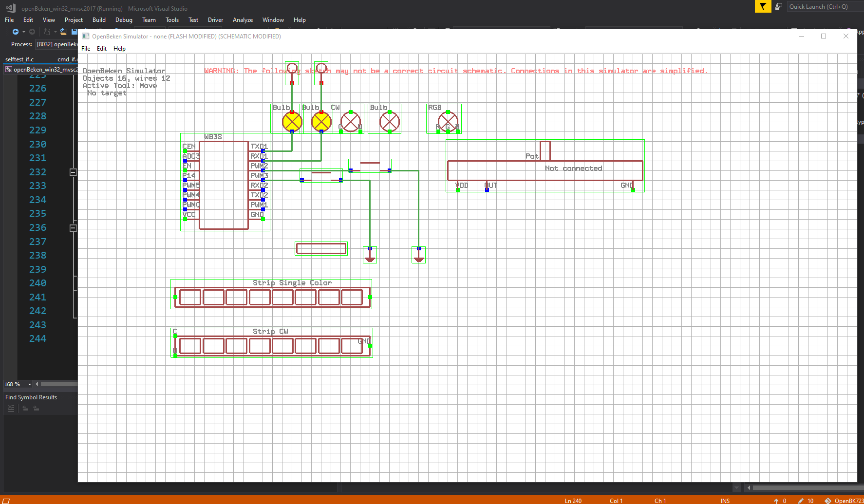Click the yellow notifications filter flag icon
Image resolution: width=864 pixels, height=504 pixels.
pos(763,6)
